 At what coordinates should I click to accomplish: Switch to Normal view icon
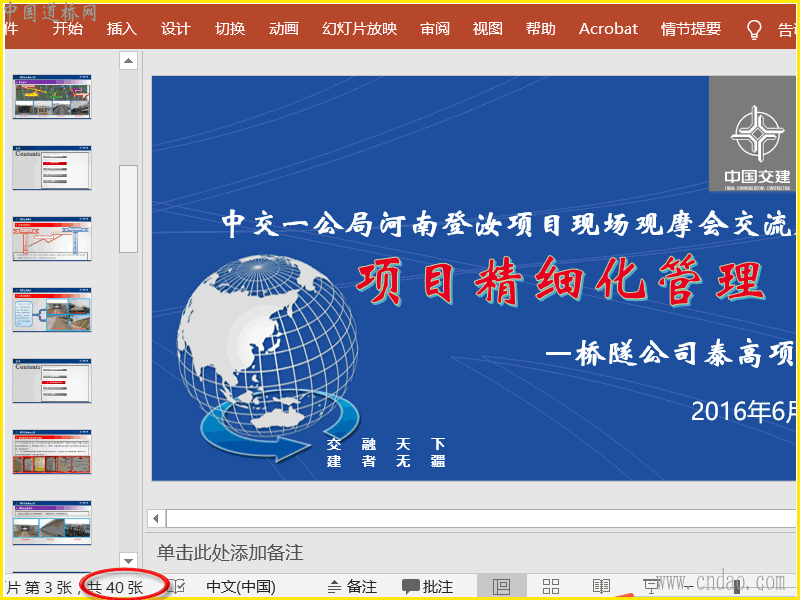click(x=502, y=586)
